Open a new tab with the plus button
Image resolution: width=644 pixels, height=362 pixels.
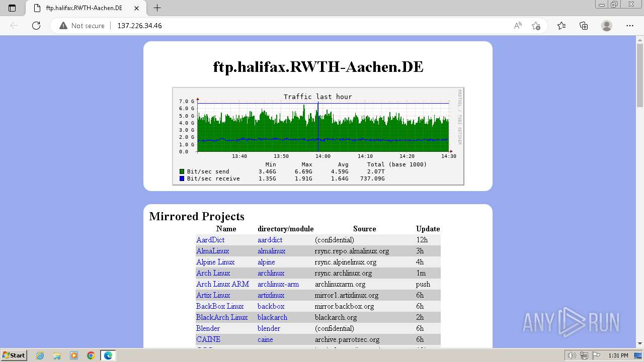pos(157,8)
